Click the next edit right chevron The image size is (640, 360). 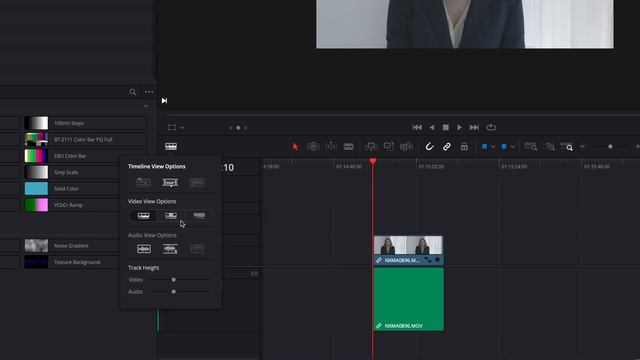[245, 128]
